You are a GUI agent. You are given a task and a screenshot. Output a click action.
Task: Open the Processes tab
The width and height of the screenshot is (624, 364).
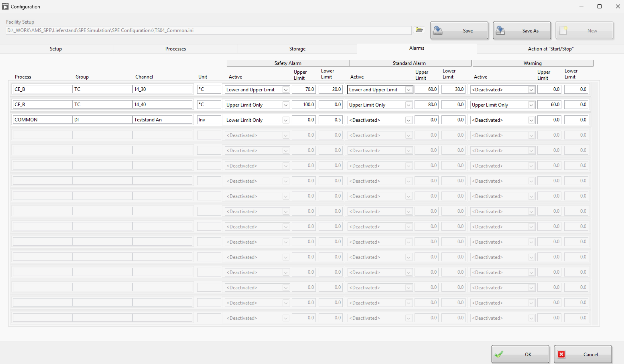(x=175, y=49)
